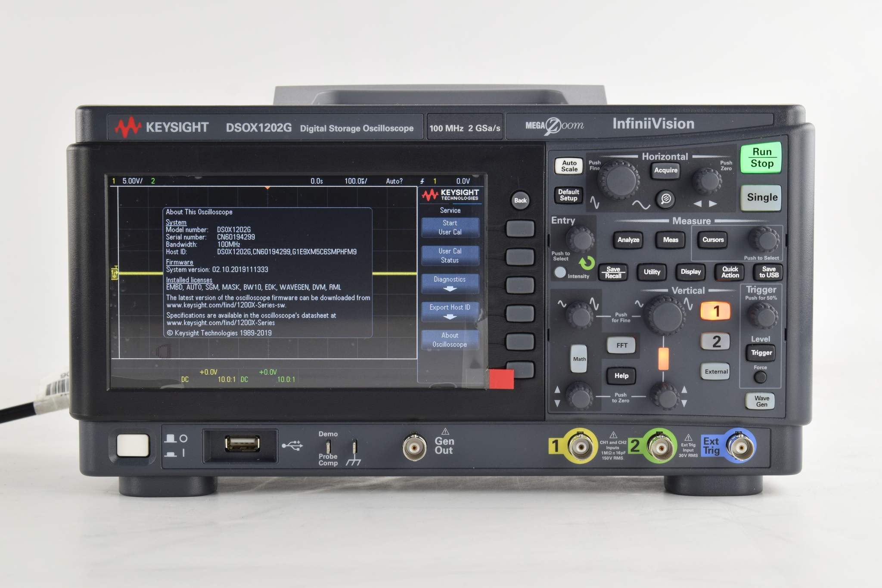
Task: Push the Entry selection knob
Action: pos(580,240)
